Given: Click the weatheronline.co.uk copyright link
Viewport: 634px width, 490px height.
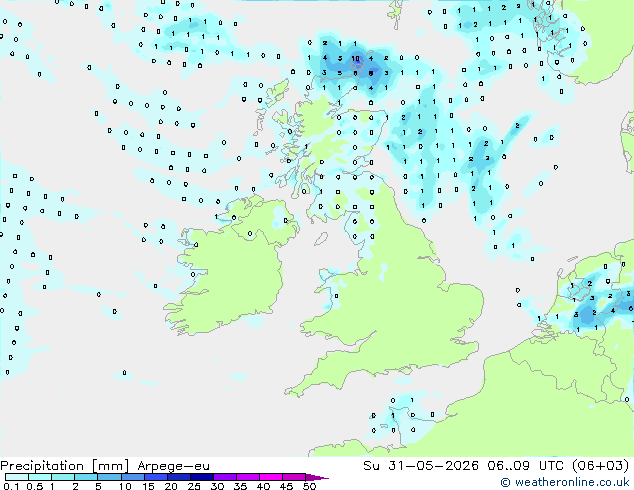Looking at the screenshot, I should pos(565,482).
